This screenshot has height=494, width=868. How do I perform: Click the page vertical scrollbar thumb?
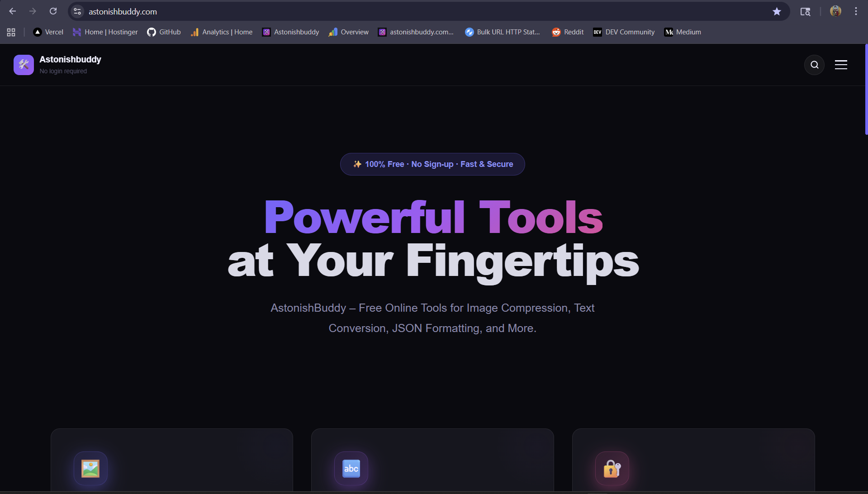(x=866, y=89)
